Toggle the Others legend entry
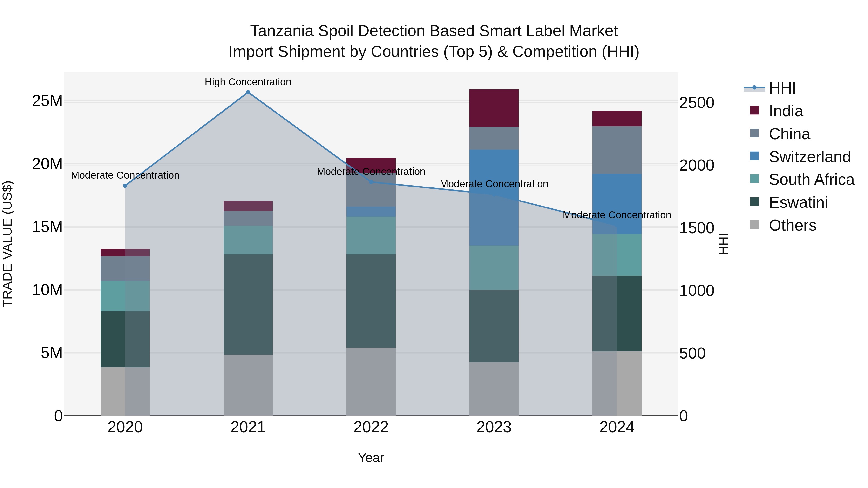This screenshot has width=868, height=488. tap(783, 225)
